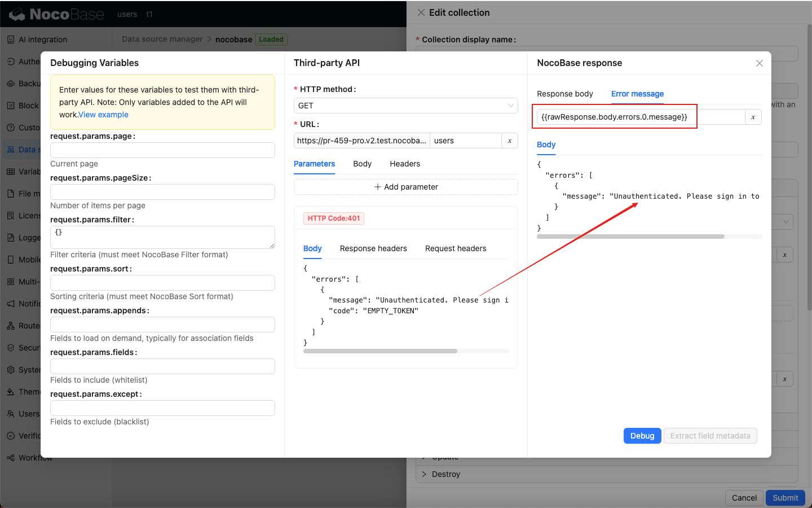
Task: Open the HTTP method dropdown
Action: click(405, 106)
